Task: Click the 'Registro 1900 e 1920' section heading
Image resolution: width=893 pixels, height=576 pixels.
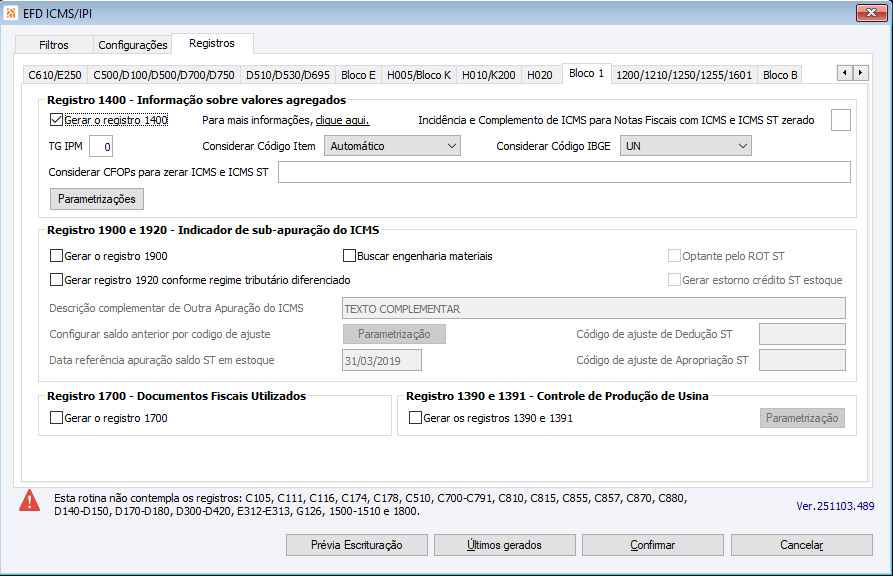Action: 213,230
